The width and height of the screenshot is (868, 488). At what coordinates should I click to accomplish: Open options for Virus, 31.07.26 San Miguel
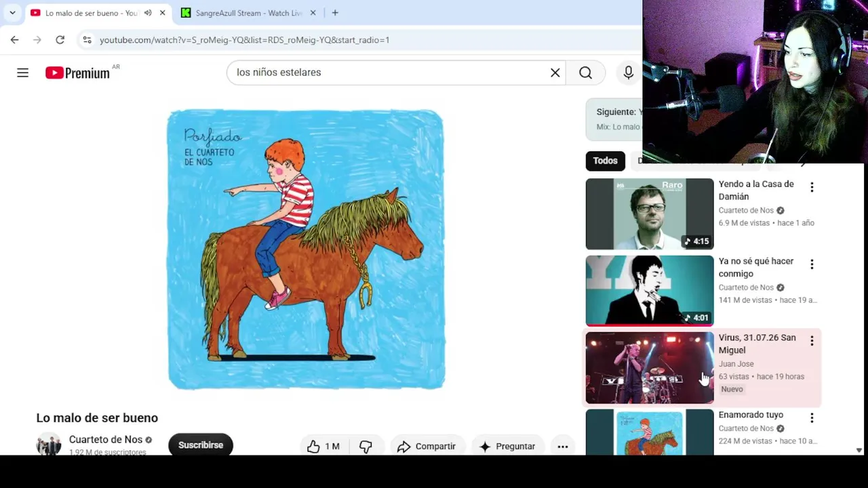812,341
